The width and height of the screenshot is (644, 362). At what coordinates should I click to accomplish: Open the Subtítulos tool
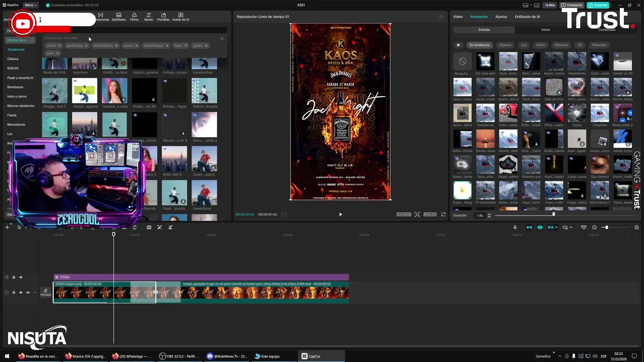119,17
